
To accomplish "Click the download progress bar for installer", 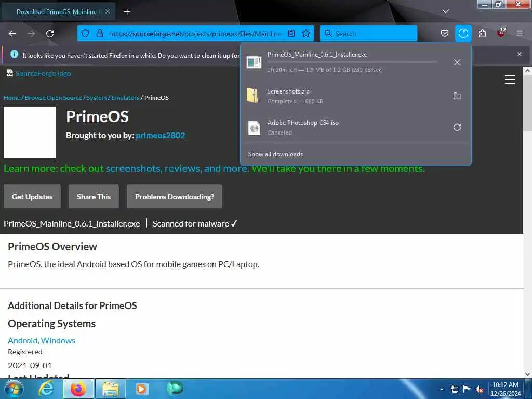I will coord(352,62).
